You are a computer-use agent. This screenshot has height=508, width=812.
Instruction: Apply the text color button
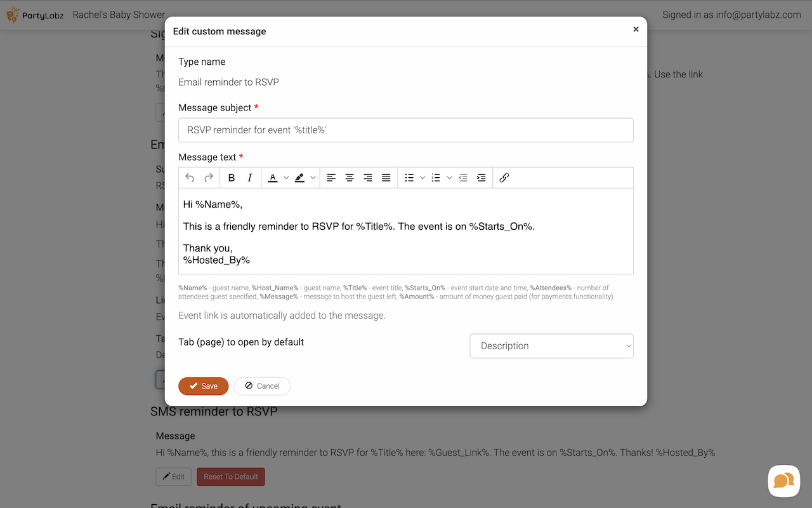pyautogui.click(x=273, y=178)
